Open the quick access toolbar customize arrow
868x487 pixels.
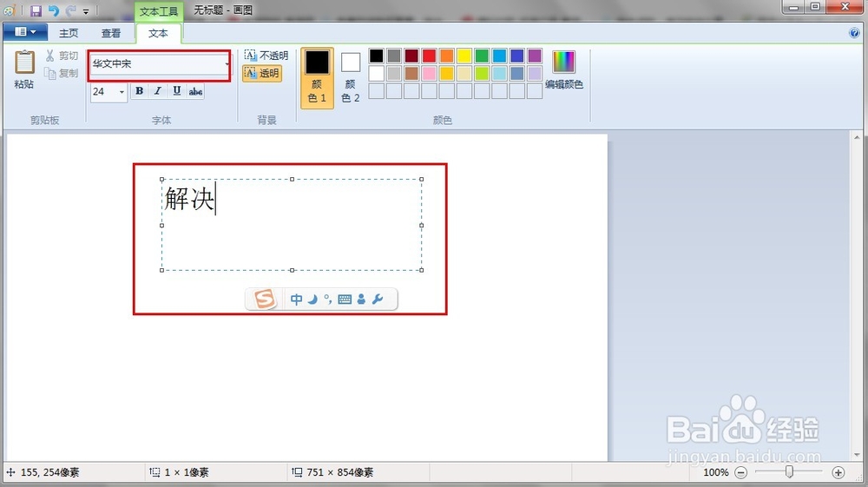[86, 11]
